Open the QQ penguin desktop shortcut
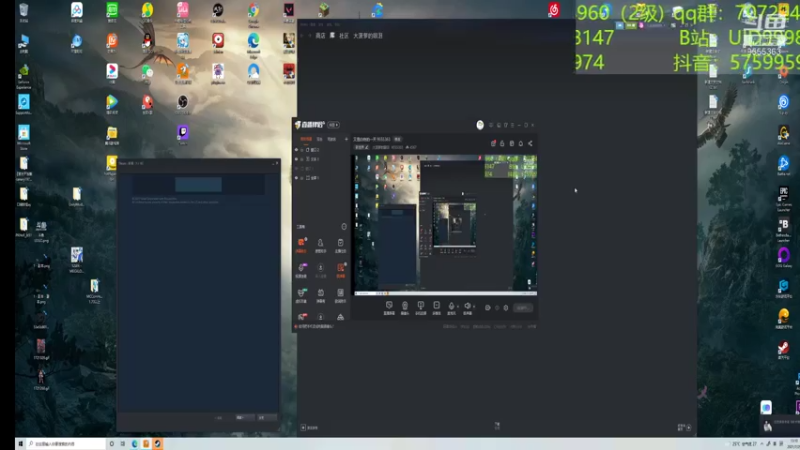800x450 pixels. tap(147, 41)
